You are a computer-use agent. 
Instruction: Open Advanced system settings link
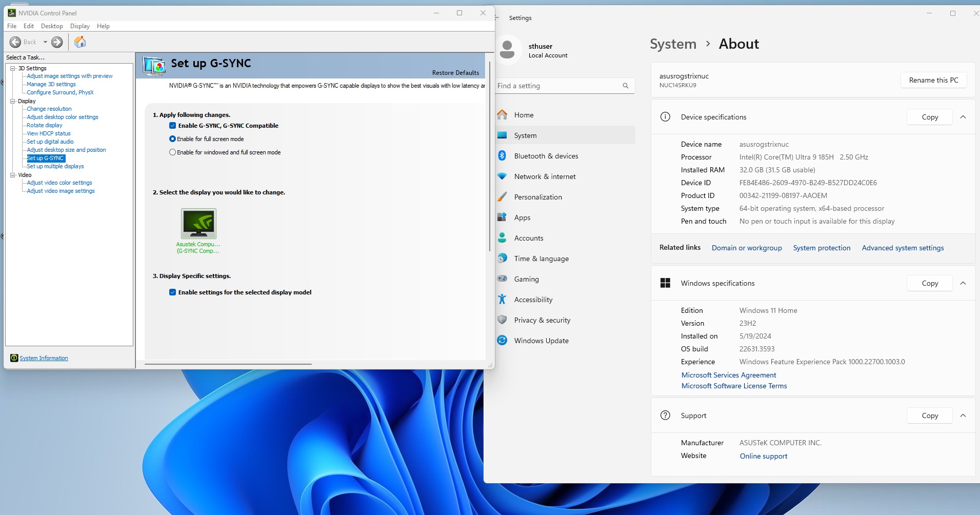click(902, 248)
